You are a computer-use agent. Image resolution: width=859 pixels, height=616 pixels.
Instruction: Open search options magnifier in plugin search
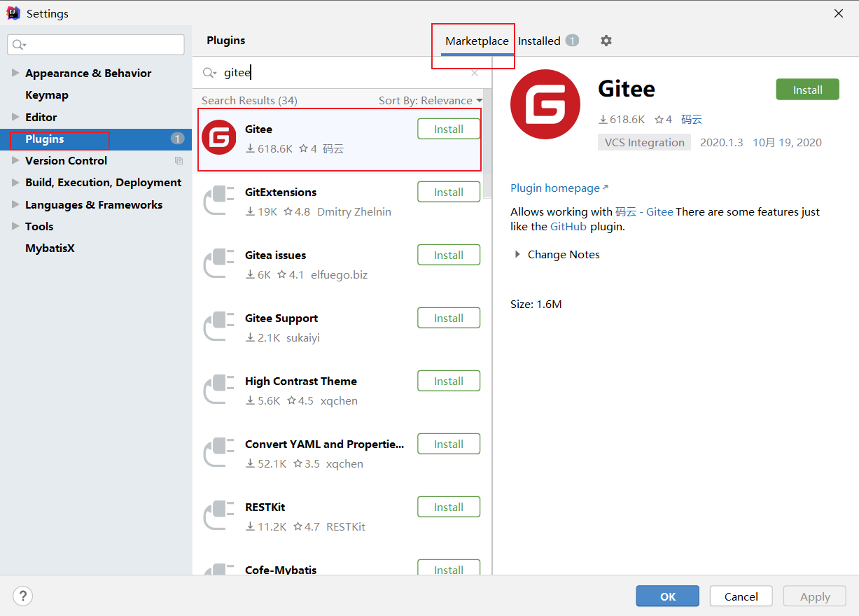tap(209, 73)
